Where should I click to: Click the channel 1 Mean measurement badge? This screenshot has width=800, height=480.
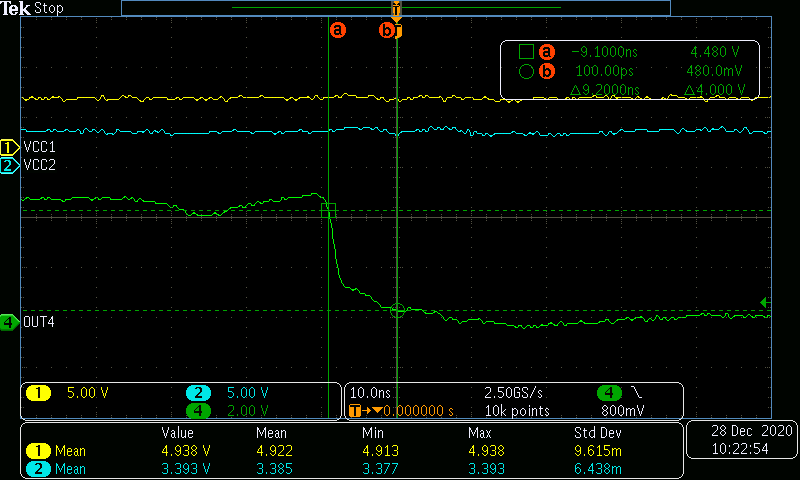38,451
